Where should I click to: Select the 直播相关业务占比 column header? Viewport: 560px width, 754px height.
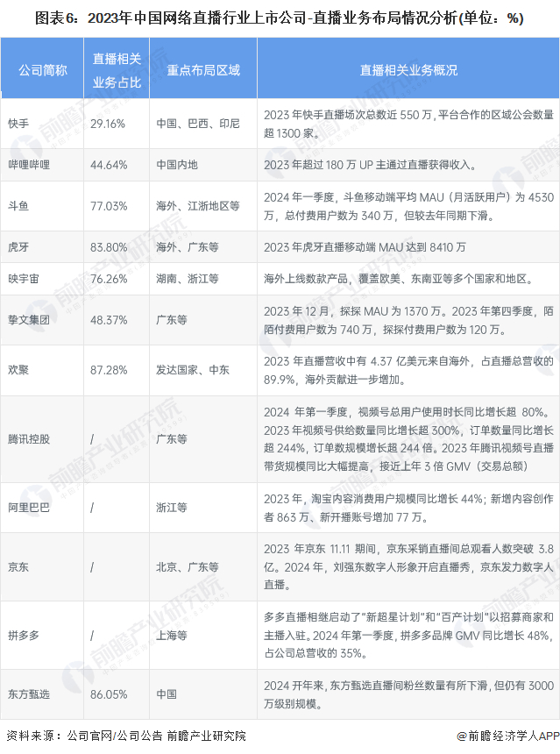[117, 70]
